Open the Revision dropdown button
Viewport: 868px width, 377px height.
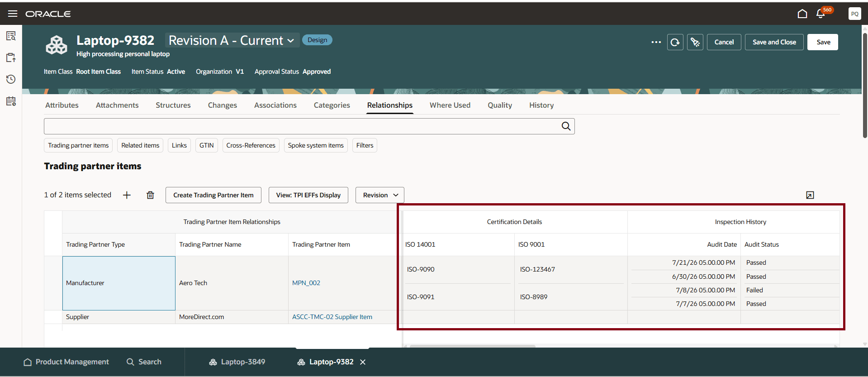(x=380, y=195)
